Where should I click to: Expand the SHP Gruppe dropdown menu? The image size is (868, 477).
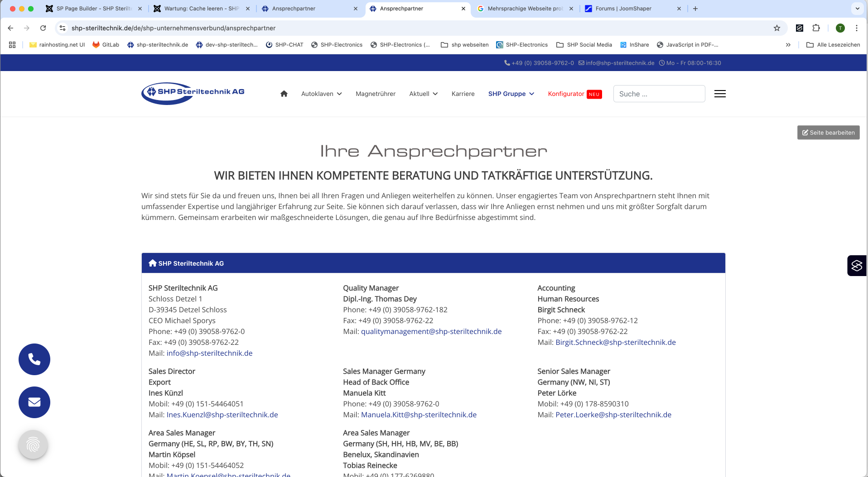511,94
